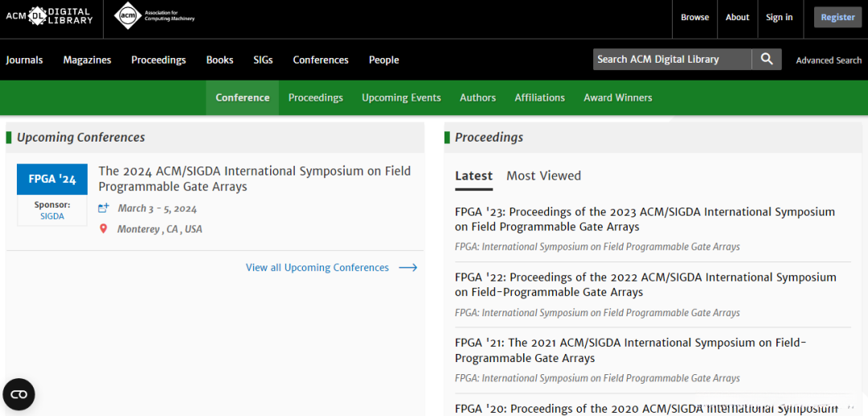Click the Register button
This screenshot has height=416, width=868.
coord(837,17)
